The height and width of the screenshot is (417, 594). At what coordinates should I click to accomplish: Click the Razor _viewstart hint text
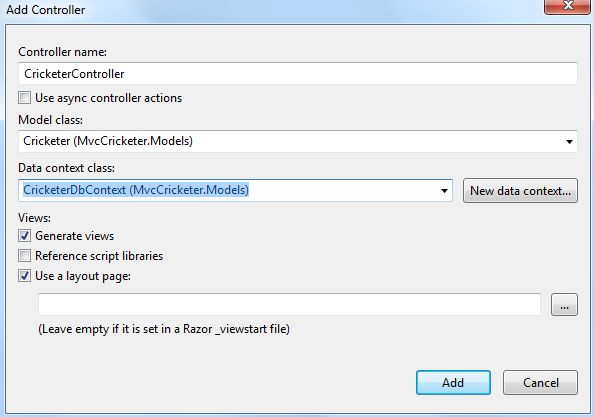coord(164,328)
